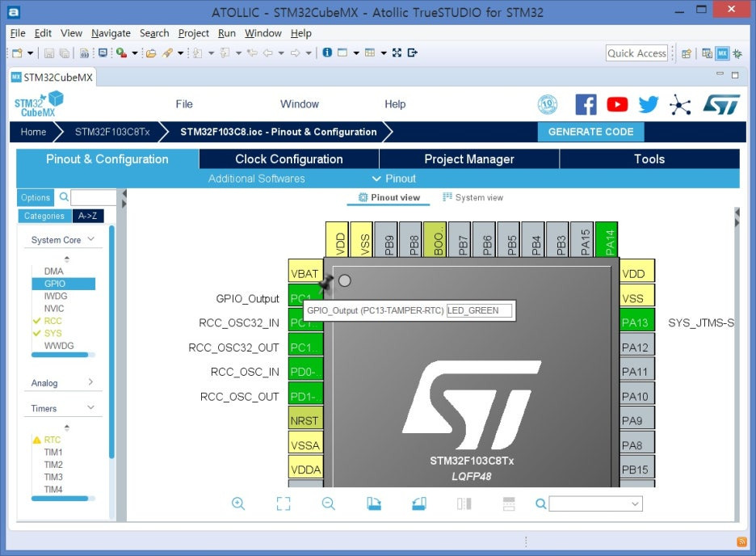Click the fit-to-screen frame icon
This screenshot has width=756, height=556.
point(283,504)
